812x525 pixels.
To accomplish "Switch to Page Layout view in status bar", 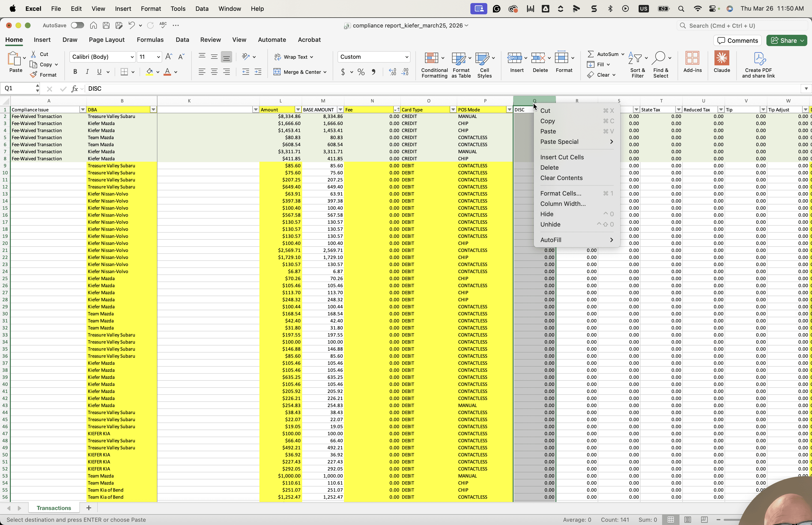I will (688, 520).
